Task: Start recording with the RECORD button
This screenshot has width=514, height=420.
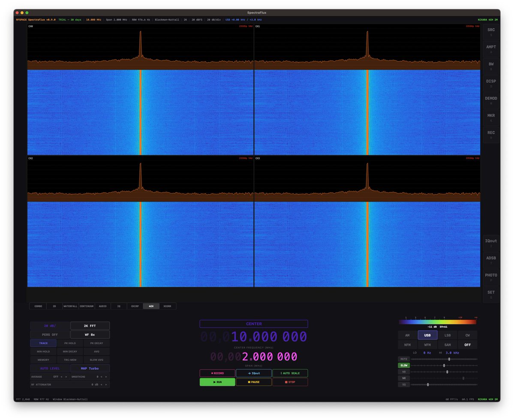Action: point(217,373)
